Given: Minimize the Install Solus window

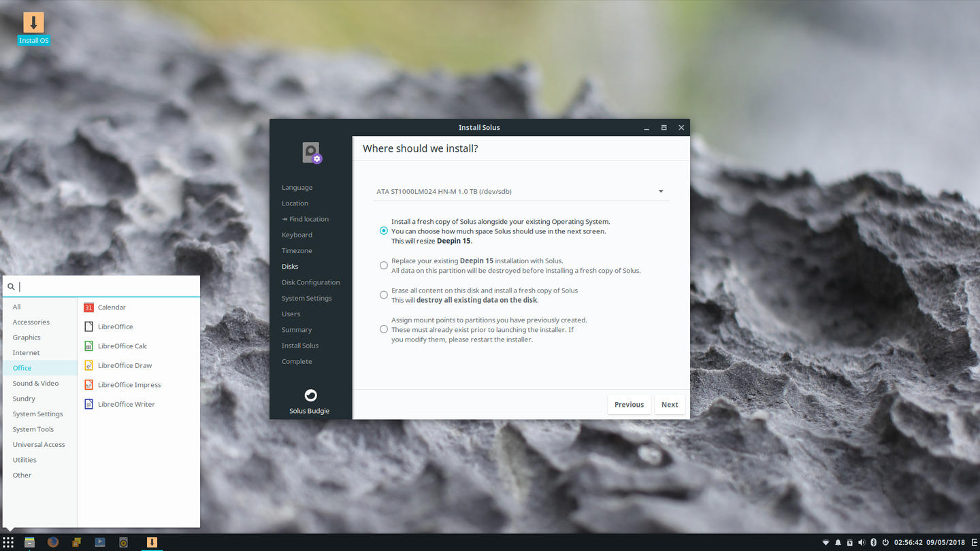Looking at the screenshot, I should pos(647,127).
